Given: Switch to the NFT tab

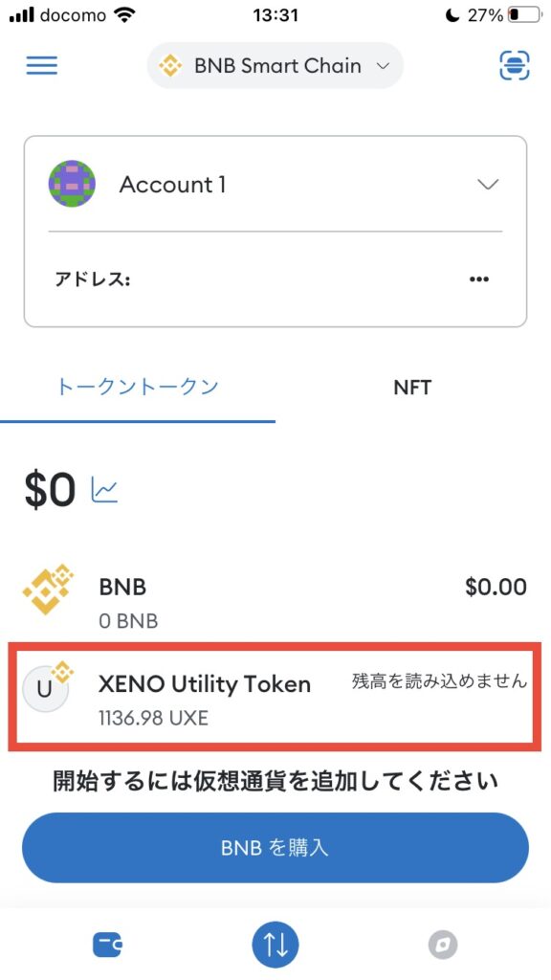Looking at the screenshot, I should tap(412, 388).
